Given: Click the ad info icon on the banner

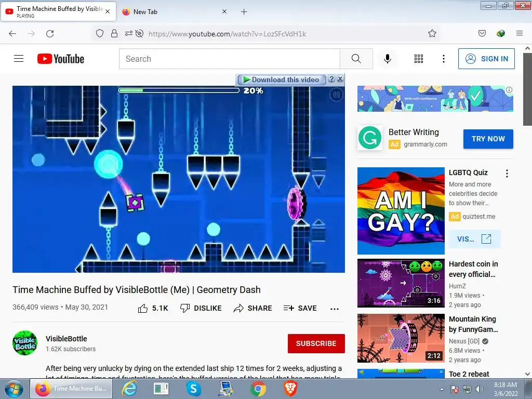Looking at the screenshot, I should tap(509, 90).
